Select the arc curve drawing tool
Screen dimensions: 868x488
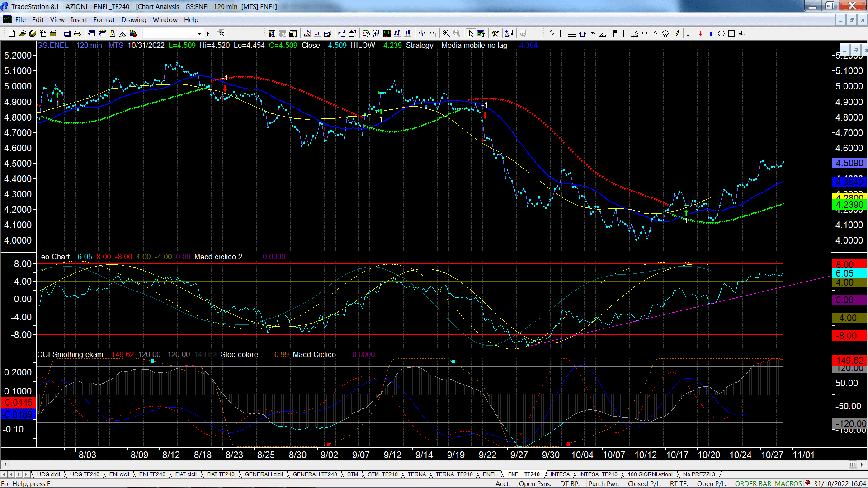click(x=689, y=33)
